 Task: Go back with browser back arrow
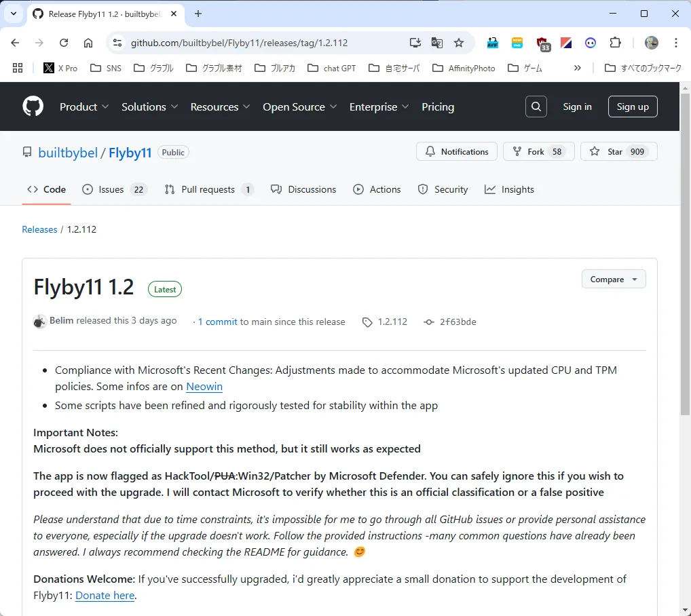[15, 43]
